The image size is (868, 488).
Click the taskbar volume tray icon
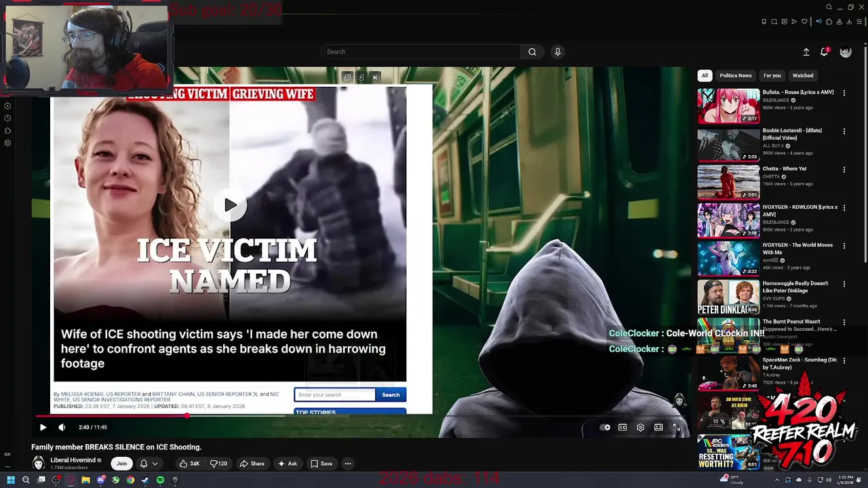coord(829,480)
